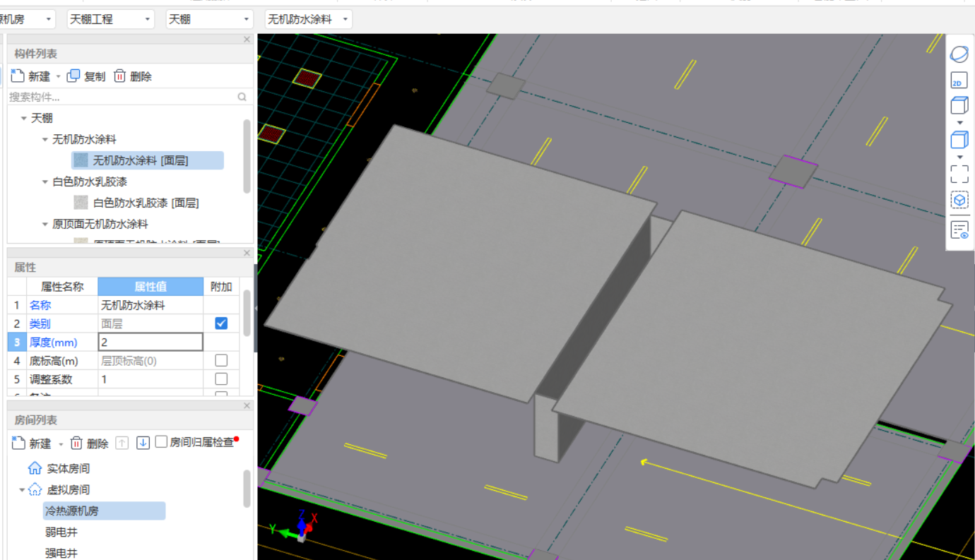Open the display settings list-eye icon

click(959, 230)
